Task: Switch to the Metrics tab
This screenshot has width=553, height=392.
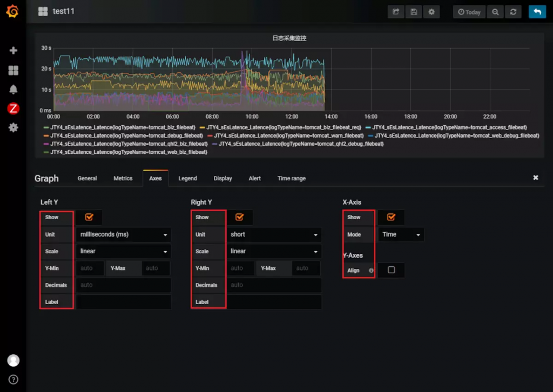Action: 123,178
